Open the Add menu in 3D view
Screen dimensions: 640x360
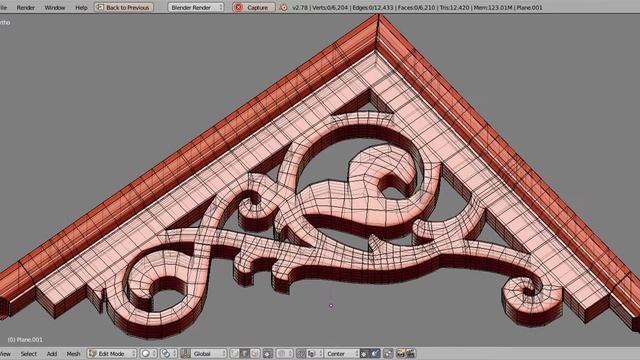click(51, 353)
